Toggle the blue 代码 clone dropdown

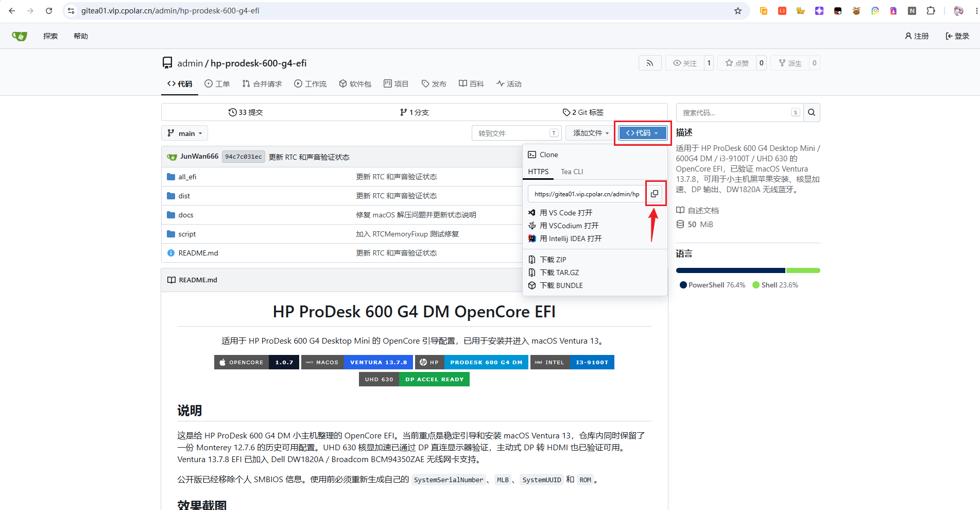click(643, 133)
